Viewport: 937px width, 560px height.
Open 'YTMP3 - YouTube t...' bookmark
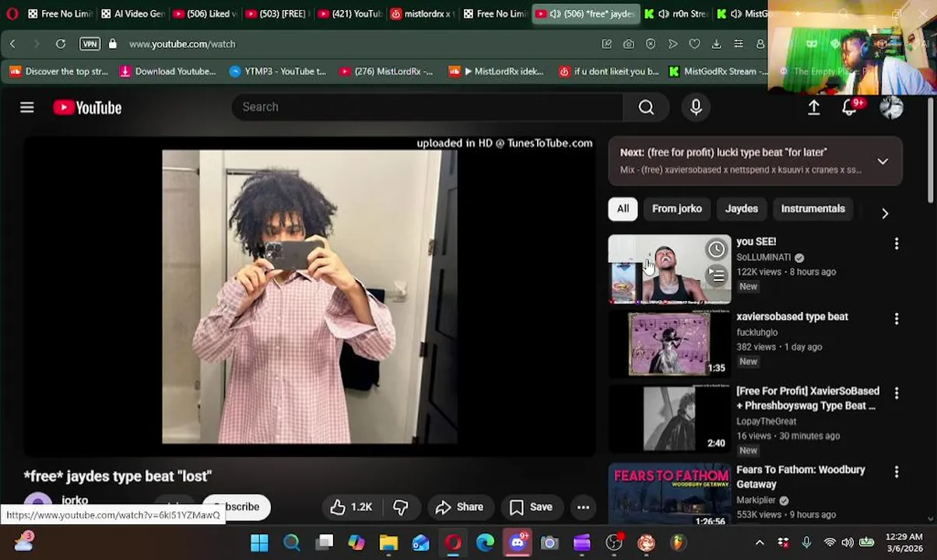tap(278, 72)
